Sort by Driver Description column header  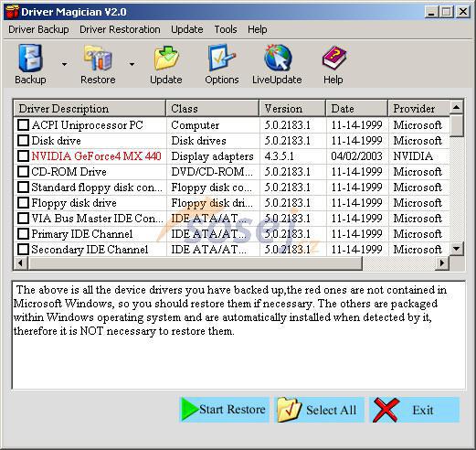click(x=90, y=109)
